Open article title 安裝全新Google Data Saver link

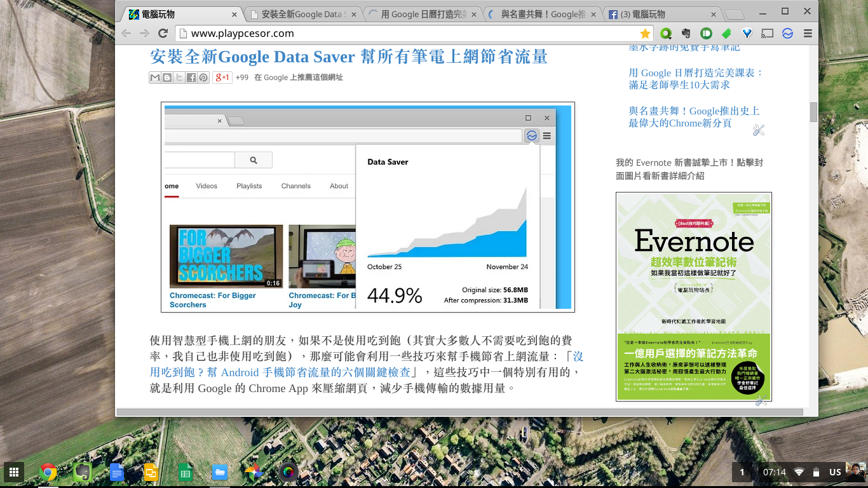point(349,57)
